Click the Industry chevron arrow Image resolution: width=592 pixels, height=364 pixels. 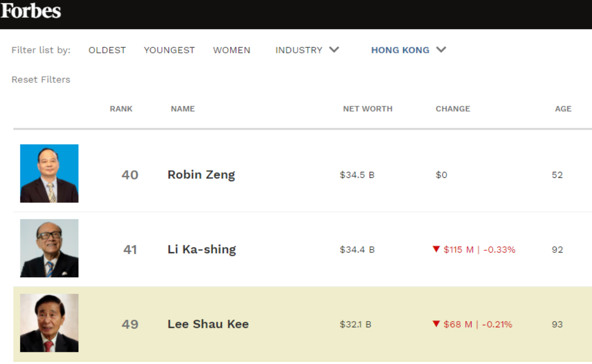[x=334, y=50]
